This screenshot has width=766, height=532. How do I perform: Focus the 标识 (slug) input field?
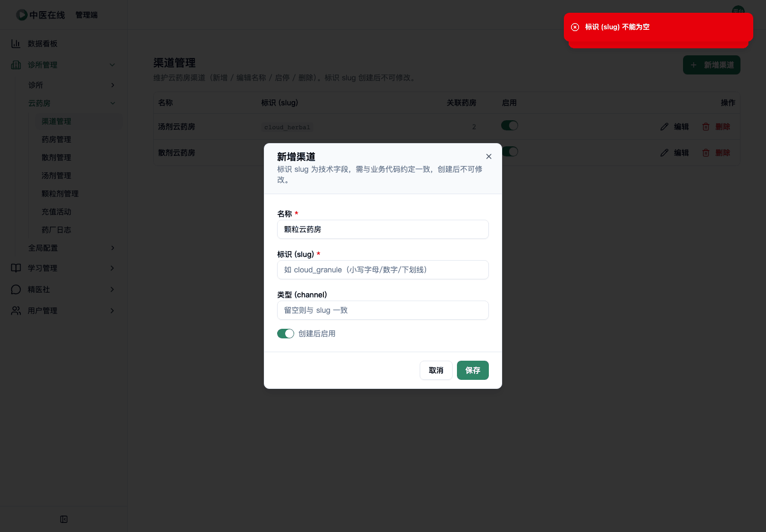click(383, 270)
